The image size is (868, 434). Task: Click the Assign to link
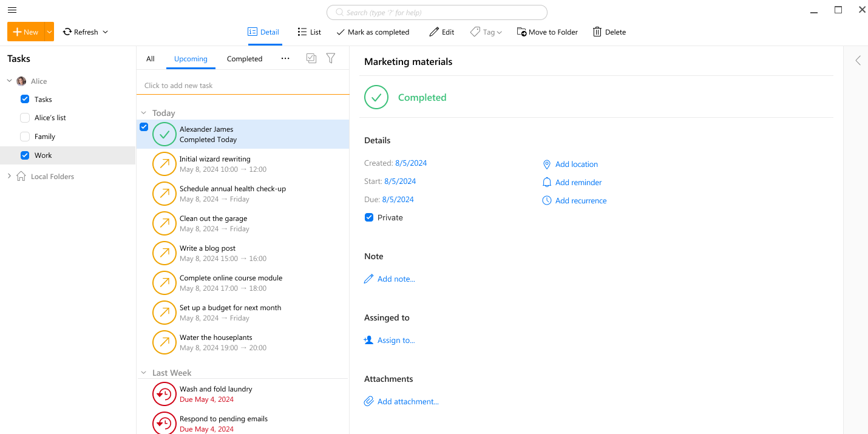pos(395,340)
